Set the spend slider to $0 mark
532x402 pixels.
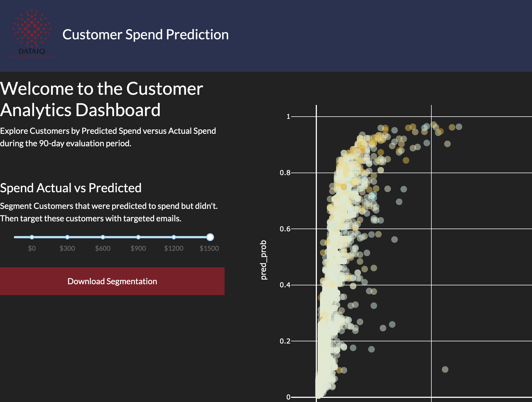32,237
